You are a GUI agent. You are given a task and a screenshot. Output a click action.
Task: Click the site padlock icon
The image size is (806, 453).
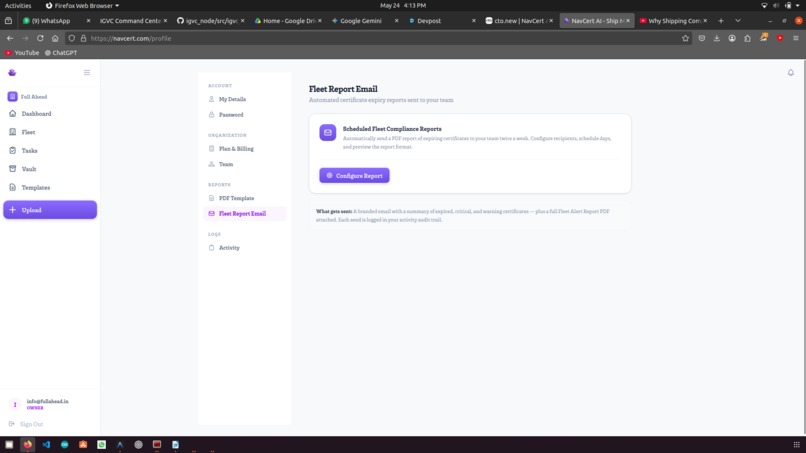coord(83,38)
